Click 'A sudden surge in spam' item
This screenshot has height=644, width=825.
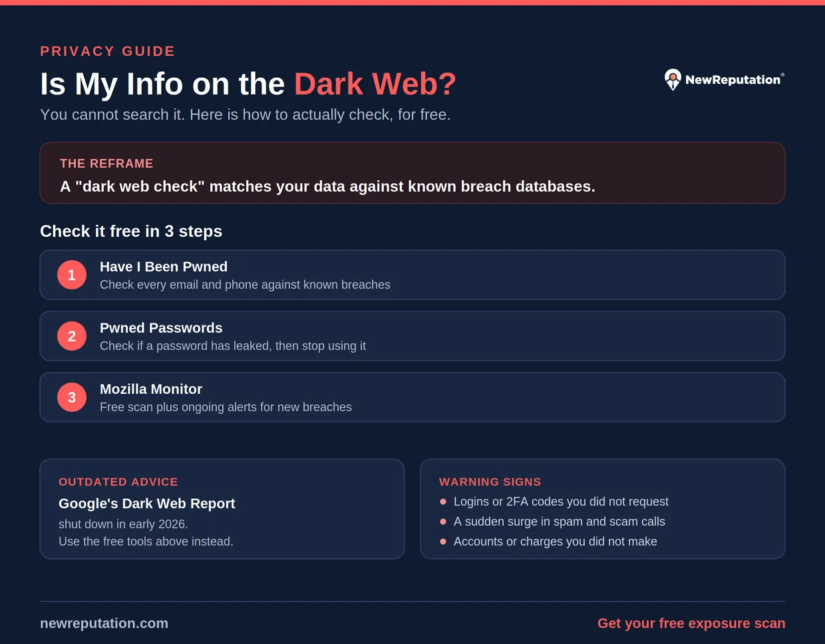point(560,522)
